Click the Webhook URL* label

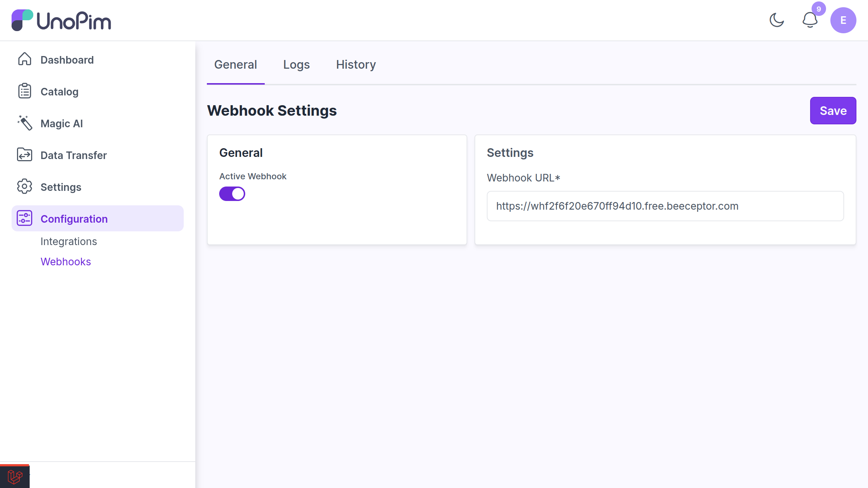(523, 178)
